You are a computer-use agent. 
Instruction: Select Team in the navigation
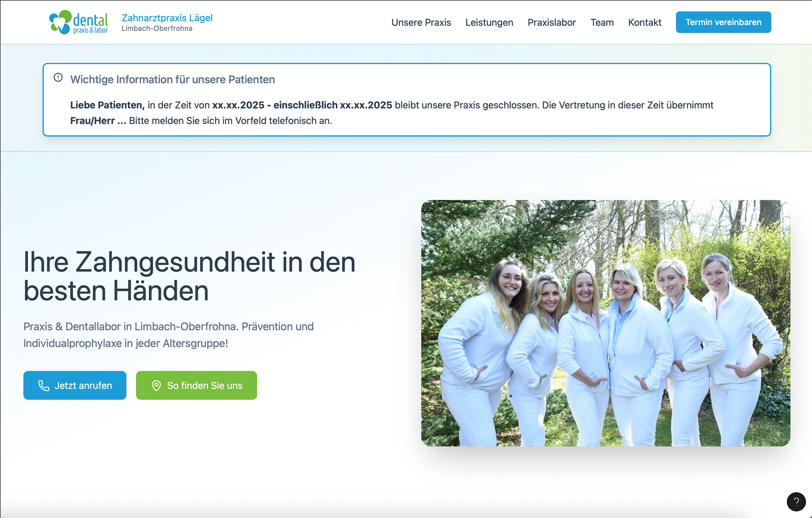(x=602, y=22)
